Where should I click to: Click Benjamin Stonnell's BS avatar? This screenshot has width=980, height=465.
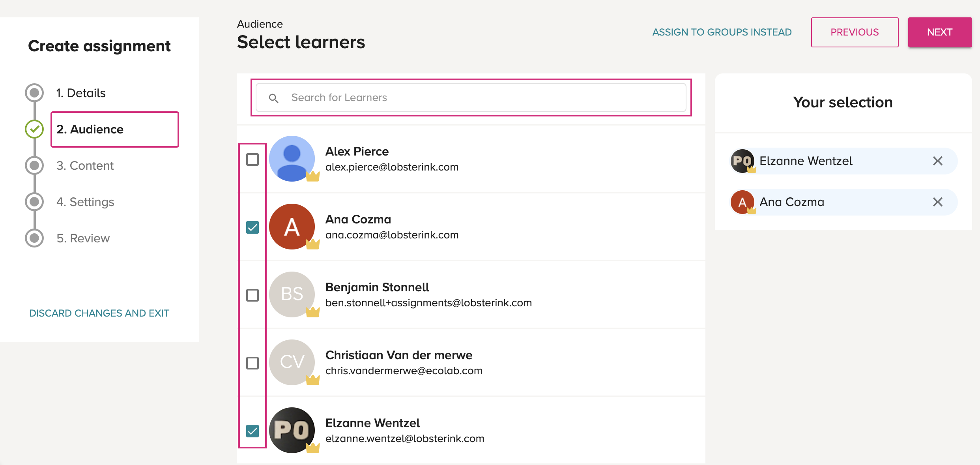coord(292,294)
